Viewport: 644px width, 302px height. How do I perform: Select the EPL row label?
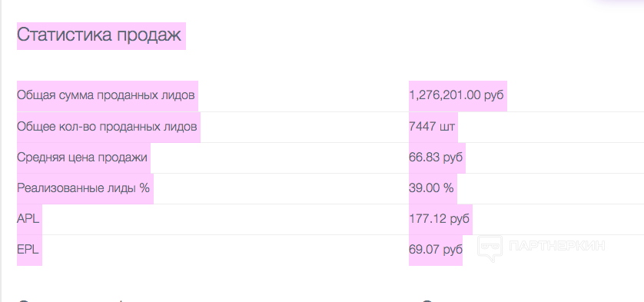click(x=28, y=250)
